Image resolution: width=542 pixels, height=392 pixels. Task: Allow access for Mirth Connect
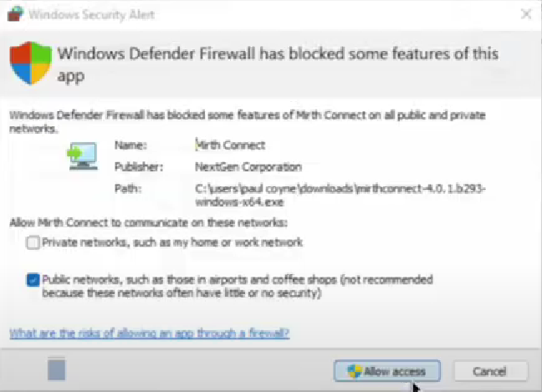click(387, 371)
